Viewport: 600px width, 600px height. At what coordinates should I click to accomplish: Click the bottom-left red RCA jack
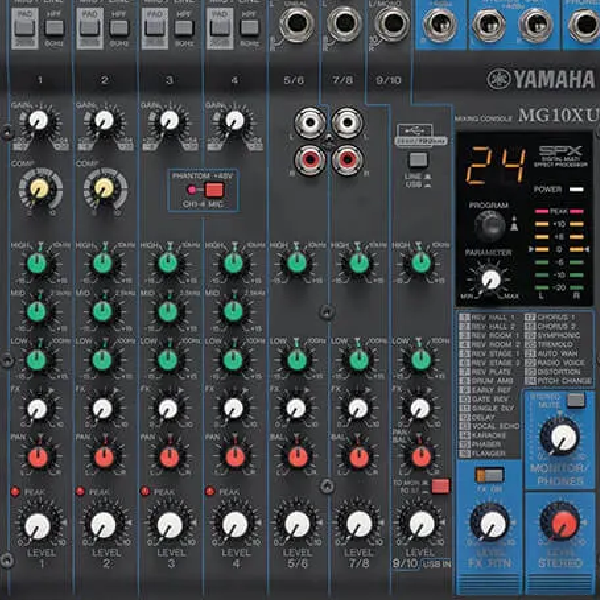coord(310,159)
